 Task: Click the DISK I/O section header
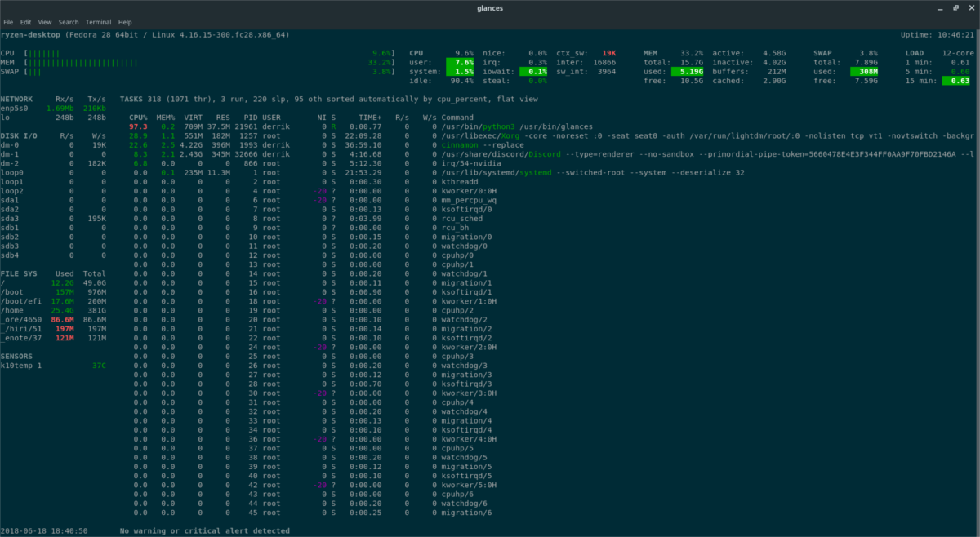tap(20, 136)
